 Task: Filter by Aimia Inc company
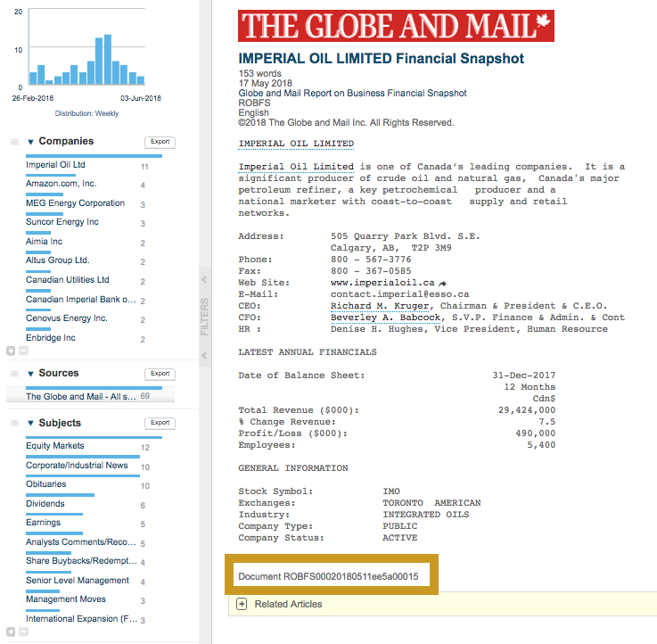click(x=44, y=242)
